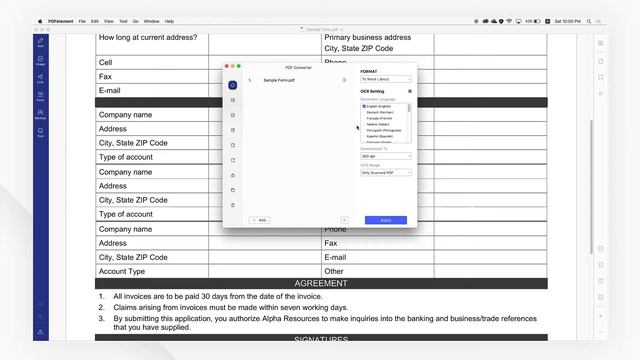
Task: Open the File menu
Action: 82,21
